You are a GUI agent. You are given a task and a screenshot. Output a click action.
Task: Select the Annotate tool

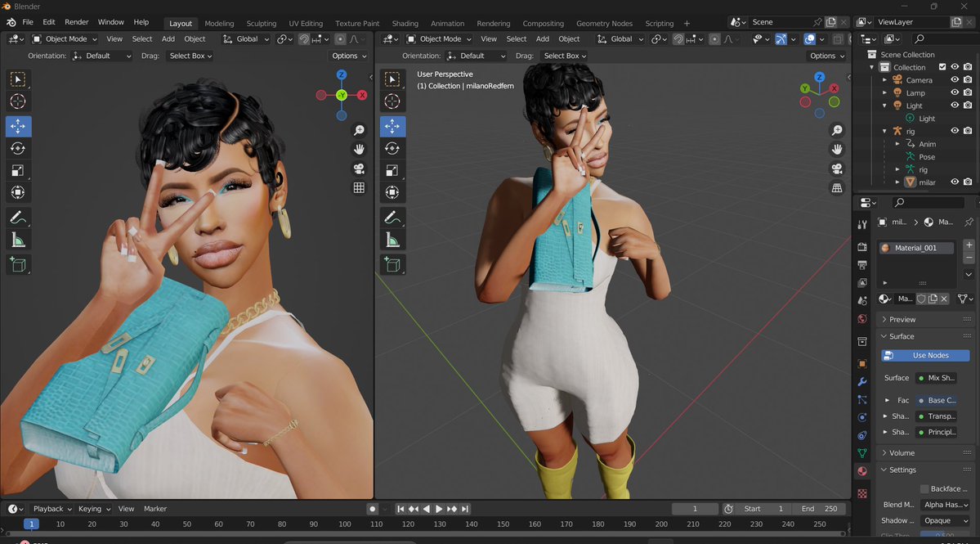click(x=17, y=218)
